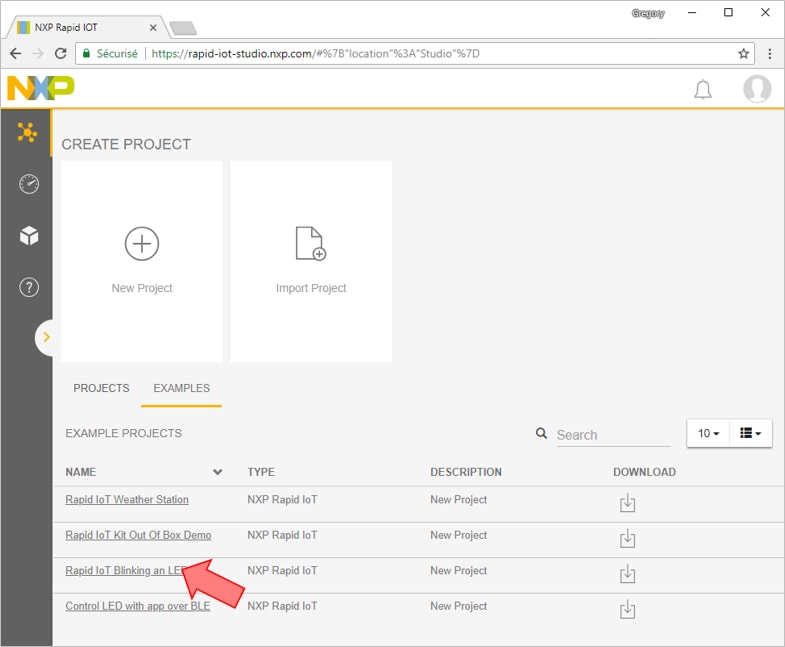The width and height of the screenshot is (785, 647).
Task: Open the dashboard gauge icon in sidebar
Action: (29, 184)
